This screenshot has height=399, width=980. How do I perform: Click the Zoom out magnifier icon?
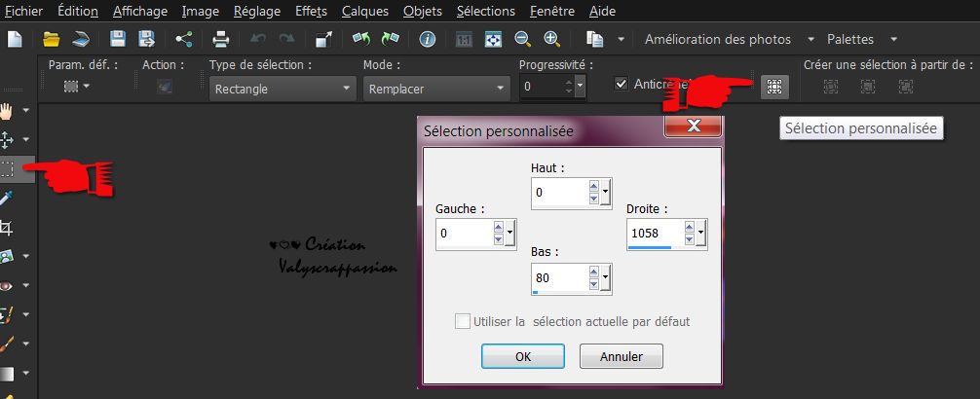point(522,40)
